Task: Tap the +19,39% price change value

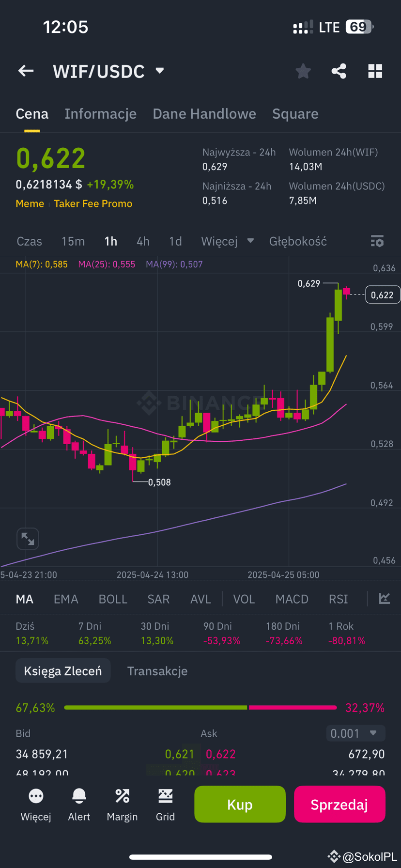Action: (x=110, y=185)
